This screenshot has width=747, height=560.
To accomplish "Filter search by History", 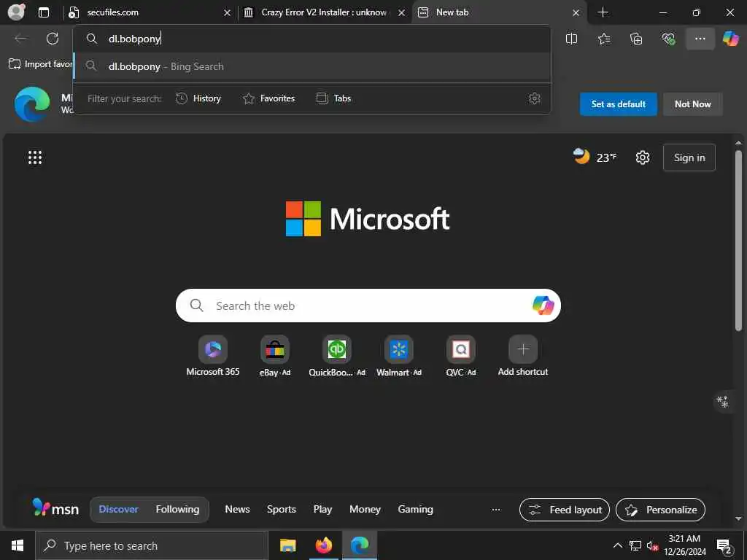I will 198,98.
